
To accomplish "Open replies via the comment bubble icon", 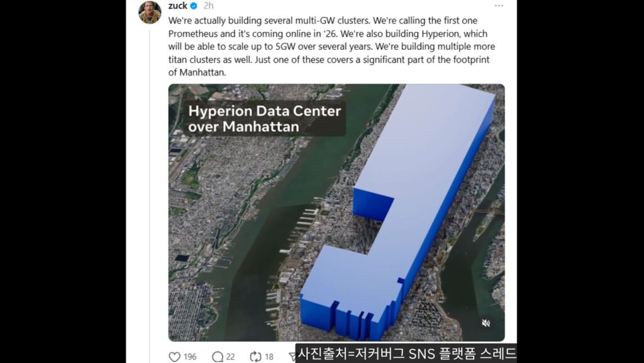I will pyautogui.click(x=217, y=357).
